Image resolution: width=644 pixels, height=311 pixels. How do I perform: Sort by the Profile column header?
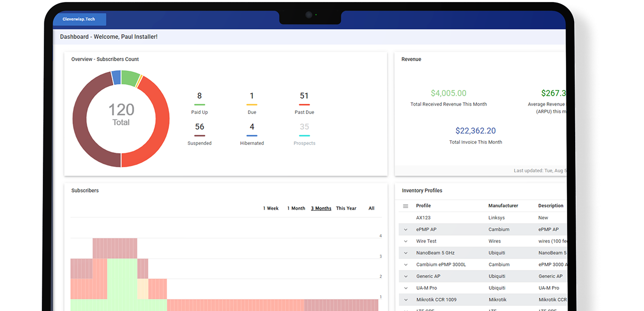423,206
